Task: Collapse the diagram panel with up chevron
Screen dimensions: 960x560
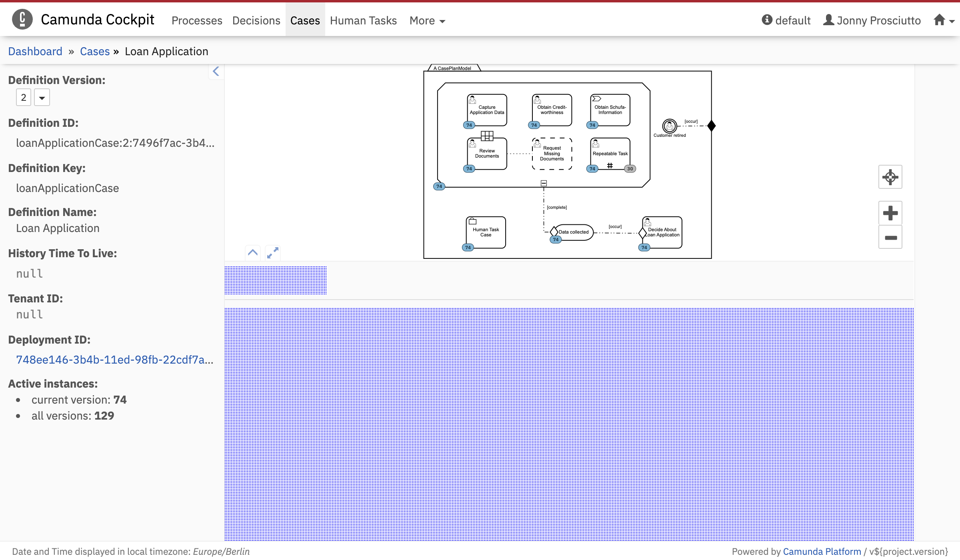Action: pyautogui.click(x=253, y=252)
